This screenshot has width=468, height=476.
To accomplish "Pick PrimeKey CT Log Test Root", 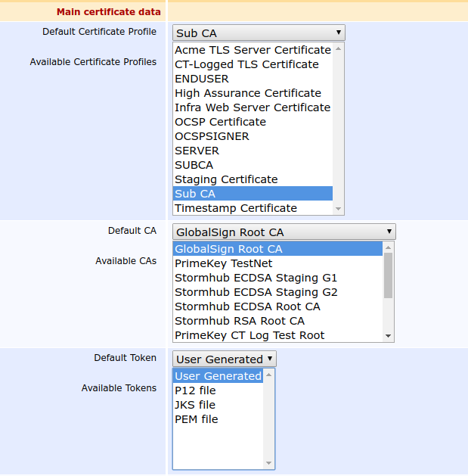I will click(249, 335).
